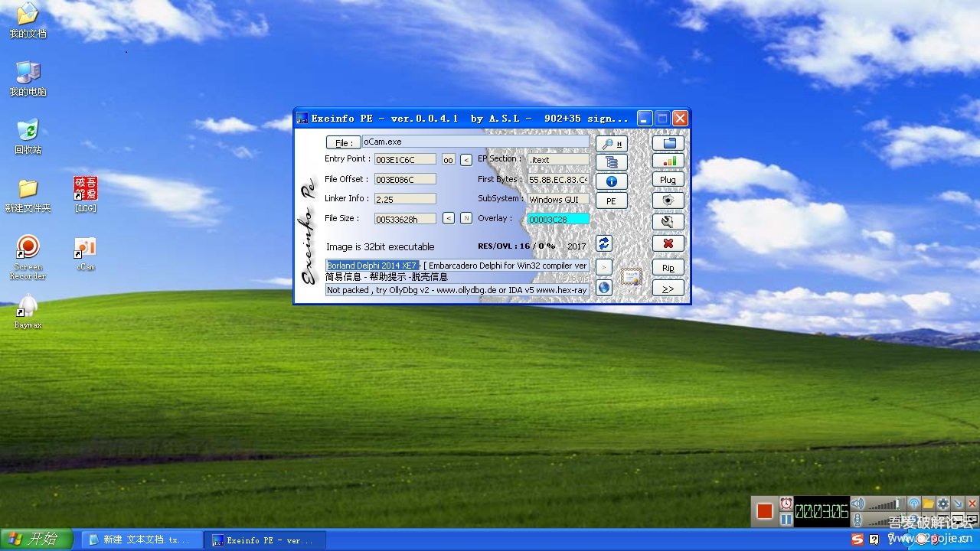Click the Entry Point value 003E1C6C
The width and height of the screenshot is (980, 551).
pyautogui.click(x=405, y=159)
